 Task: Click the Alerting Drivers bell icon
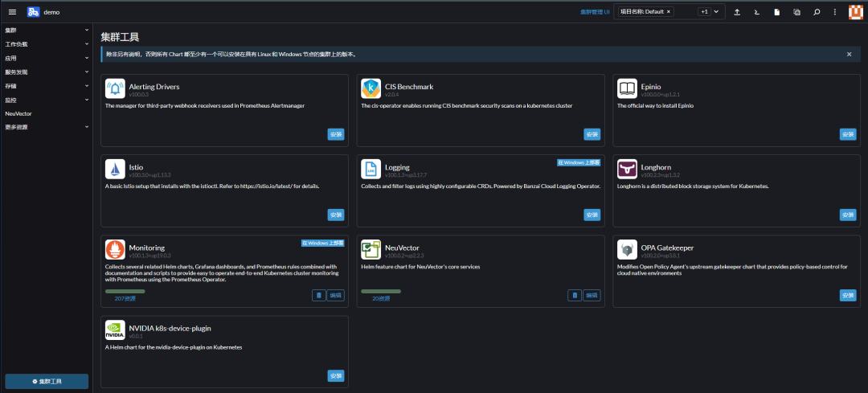click(115, 88)
